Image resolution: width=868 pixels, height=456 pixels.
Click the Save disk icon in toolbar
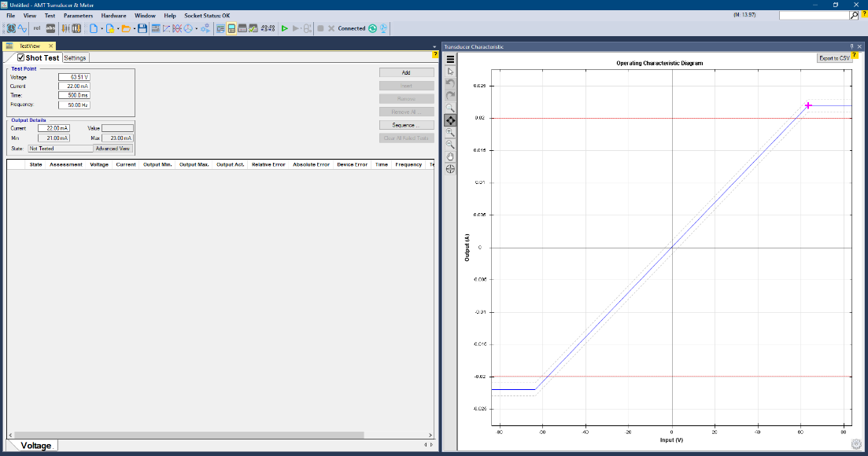142,28
